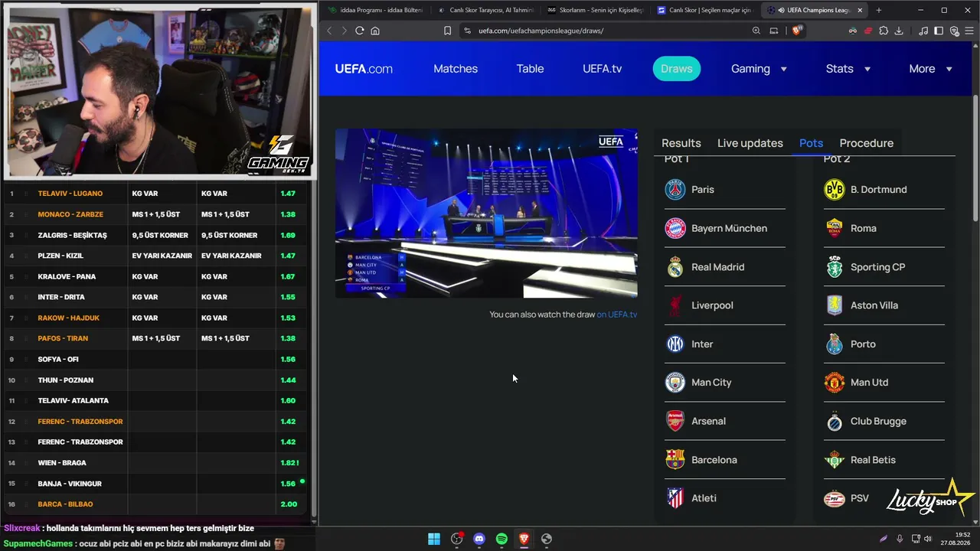Click the Real Betis crest
Image resolution: width=980 pixels, height=551 pixels.
pyautogui.click(x=834, y=460)
